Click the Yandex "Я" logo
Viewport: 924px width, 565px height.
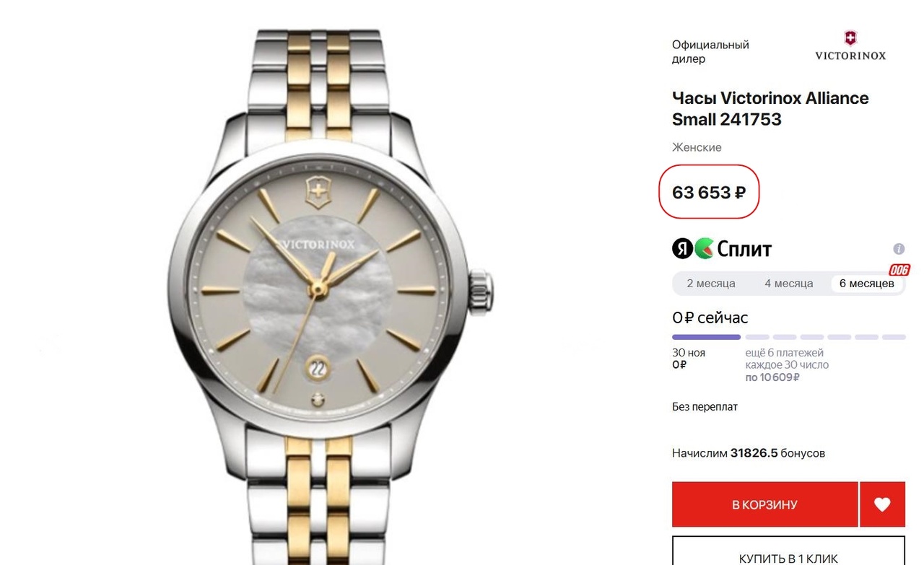[x=682, y=249]
